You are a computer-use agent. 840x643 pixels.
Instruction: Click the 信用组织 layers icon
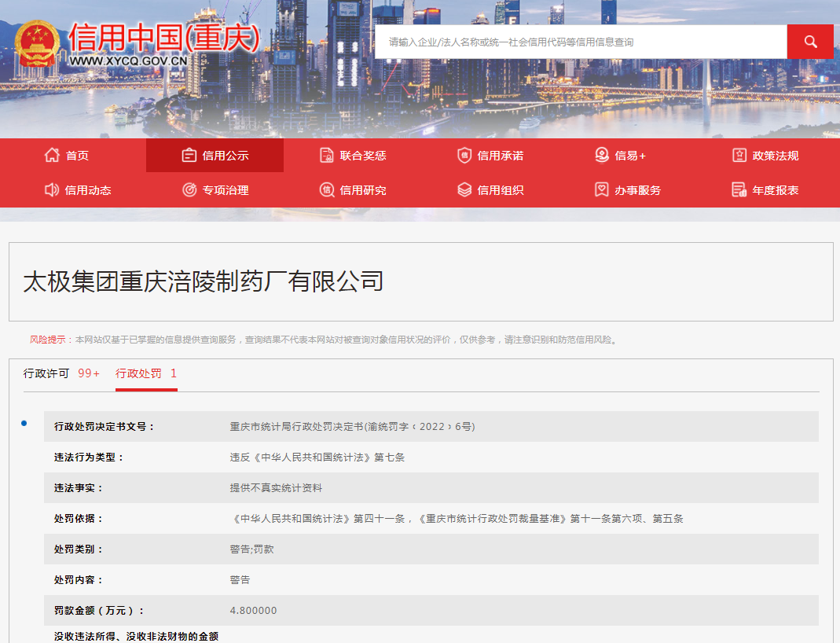click(x=464, y=189)
